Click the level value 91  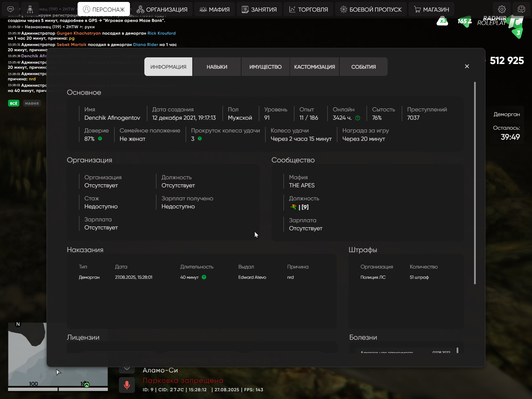pos(267,118)
